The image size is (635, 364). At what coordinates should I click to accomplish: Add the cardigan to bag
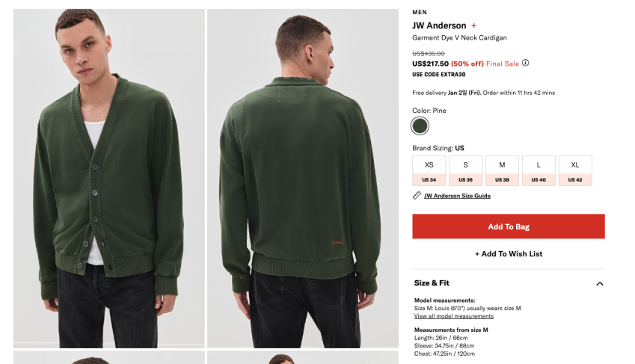(x=509, y=226)
